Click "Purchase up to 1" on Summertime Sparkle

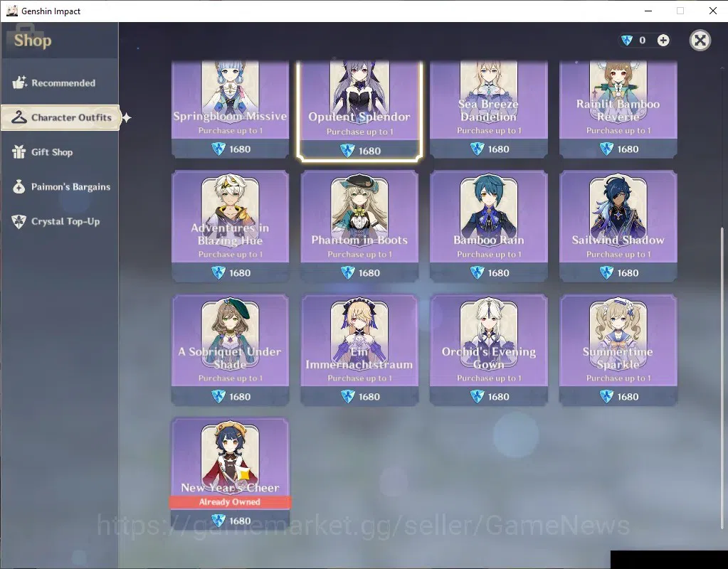pos(618,378)
